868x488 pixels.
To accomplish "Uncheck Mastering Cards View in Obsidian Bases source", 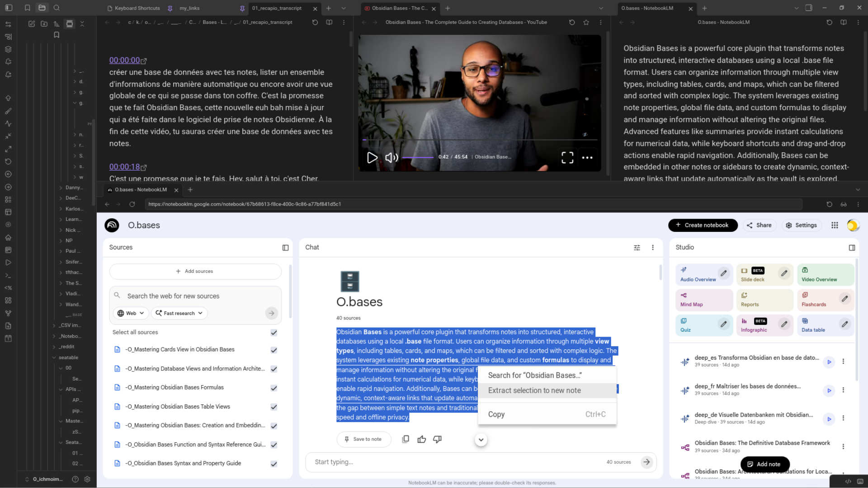I will (x=274, y=350).
